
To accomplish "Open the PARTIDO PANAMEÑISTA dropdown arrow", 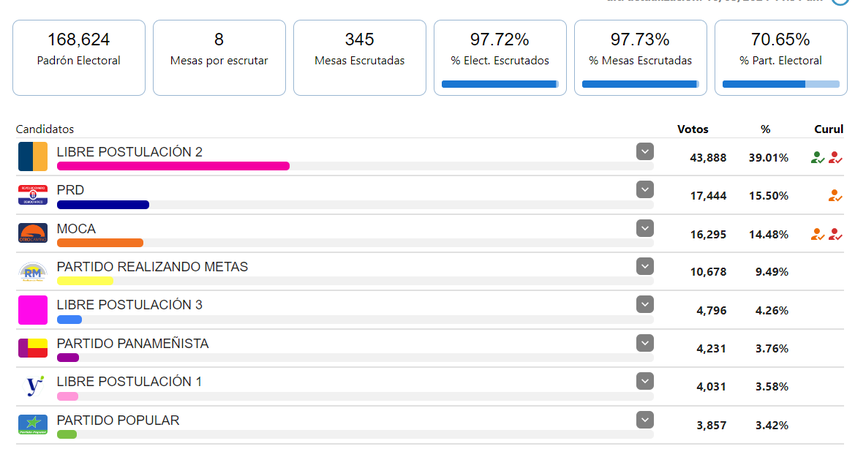I will 645,343.
